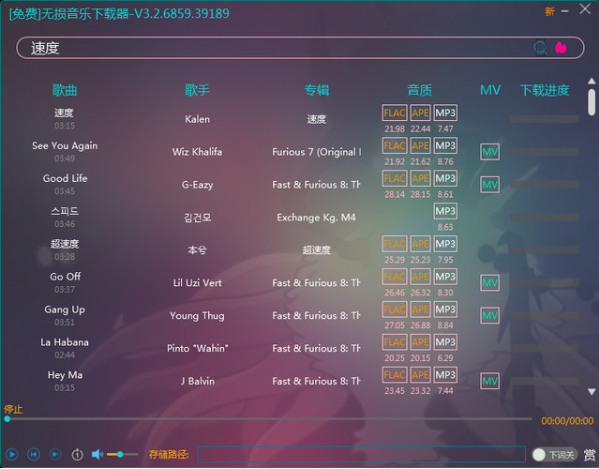Download FLAC for Hey Ma
The width and height of the screenshot is (599, 469).
(x=394, y=375)
